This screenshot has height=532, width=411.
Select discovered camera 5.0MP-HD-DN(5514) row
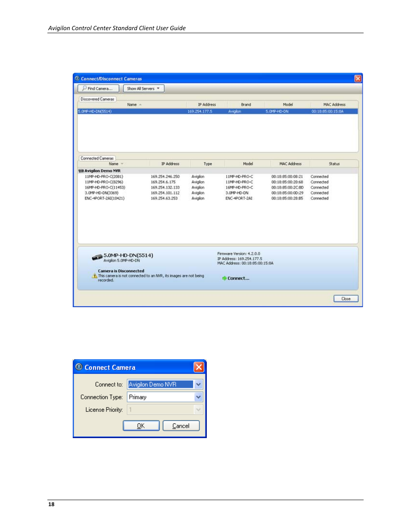click(x=218, y=111)
